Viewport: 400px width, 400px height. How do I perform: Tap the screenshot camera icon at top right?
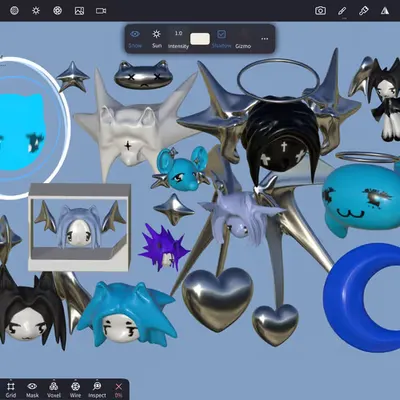coord(320,11)
